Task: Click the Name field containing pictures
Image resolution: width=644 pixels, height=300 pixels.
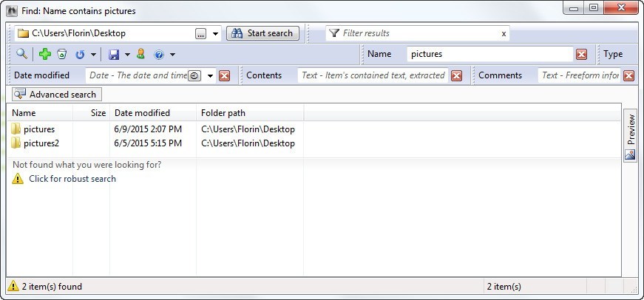Action: click(489, 54)
